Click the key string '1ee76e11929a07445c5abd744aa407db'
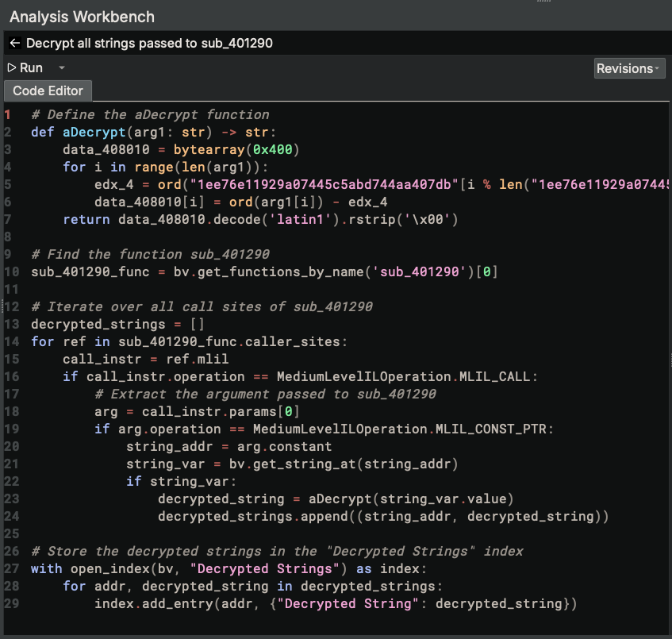Screen dimensions: 672x639 [x=324, y=184]
